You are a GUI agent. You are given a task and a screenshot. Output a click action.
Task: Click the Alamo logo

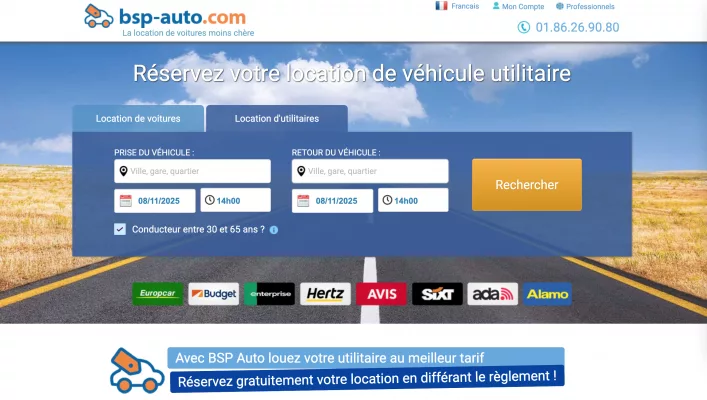pos(548,294)
